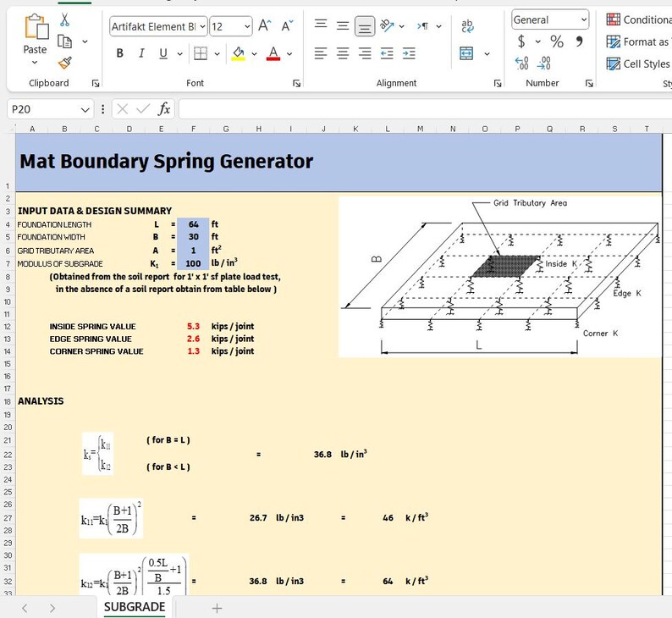Center text horizontally
672x618 pixels.
[343, 53]
